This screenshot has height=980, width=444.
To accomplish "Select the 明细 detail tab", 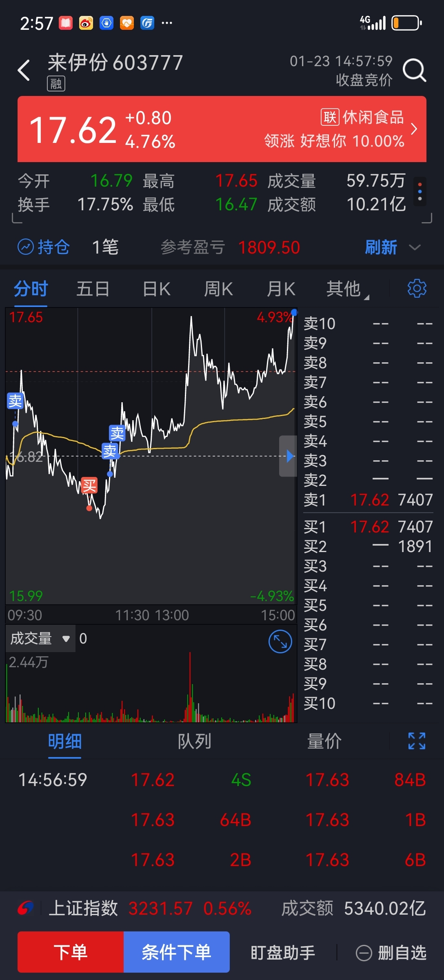I will pos(65,741).
